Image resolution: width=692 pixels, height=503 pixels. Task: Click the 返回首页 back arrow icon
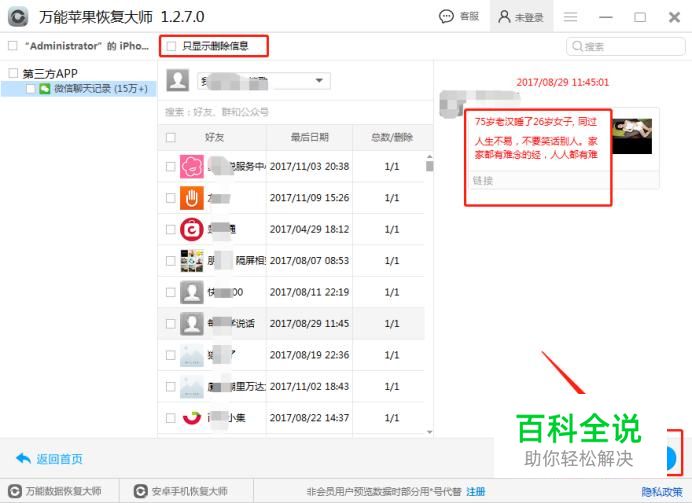23,459
